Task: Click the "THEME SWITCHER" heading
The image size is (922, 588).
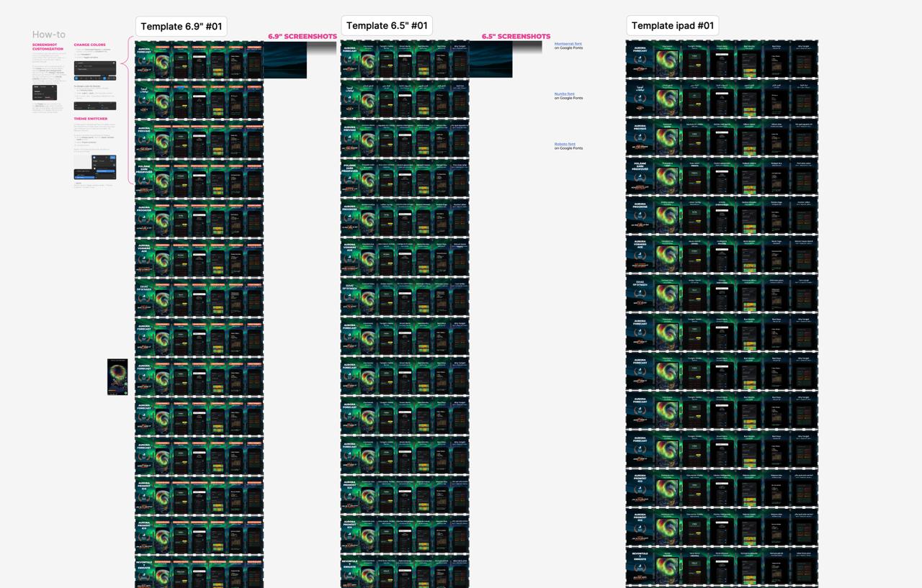Action: pyautogui.click(x=91, y=119)
